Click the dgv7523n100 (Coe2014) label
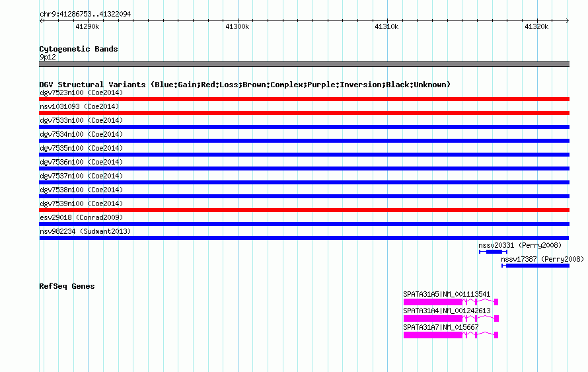Viewport: 588px width, 372px height. pyautogui.click(x=81, y=93)
